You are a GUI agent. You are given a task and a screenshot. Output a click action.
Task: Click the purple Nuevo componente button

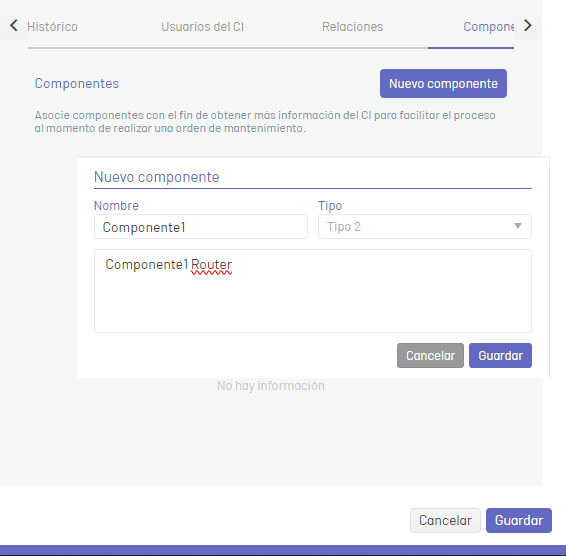443,83
